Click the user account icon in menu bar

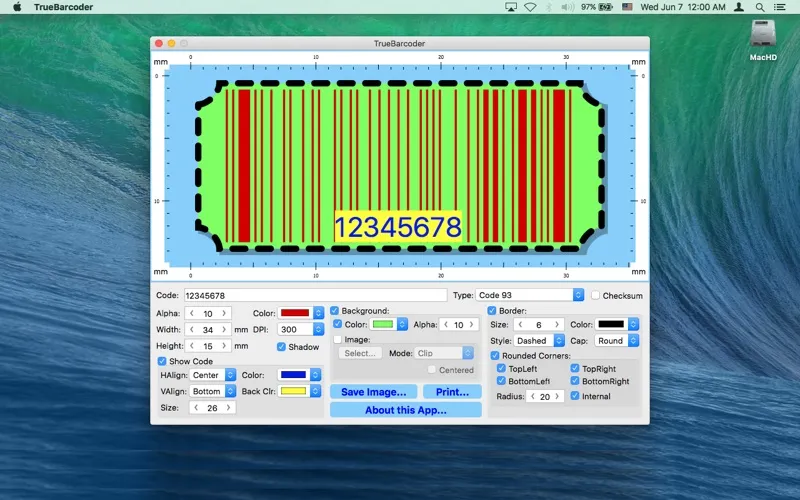[x=739, y=7]
